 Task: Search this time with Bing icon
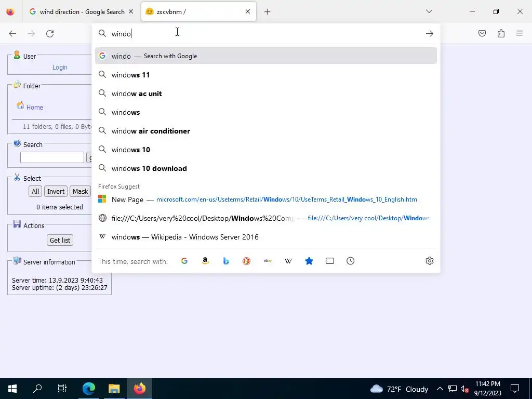tap(226, 261)
